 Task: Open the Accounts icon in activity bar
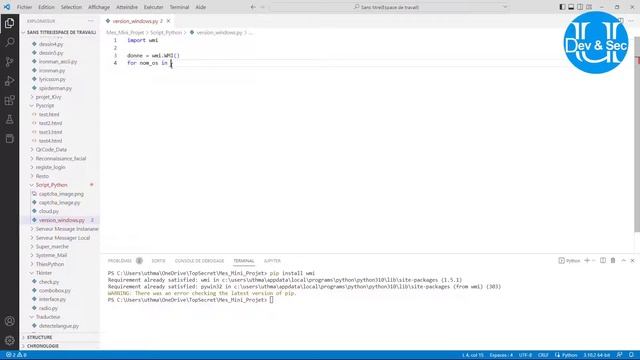[9, 321]
